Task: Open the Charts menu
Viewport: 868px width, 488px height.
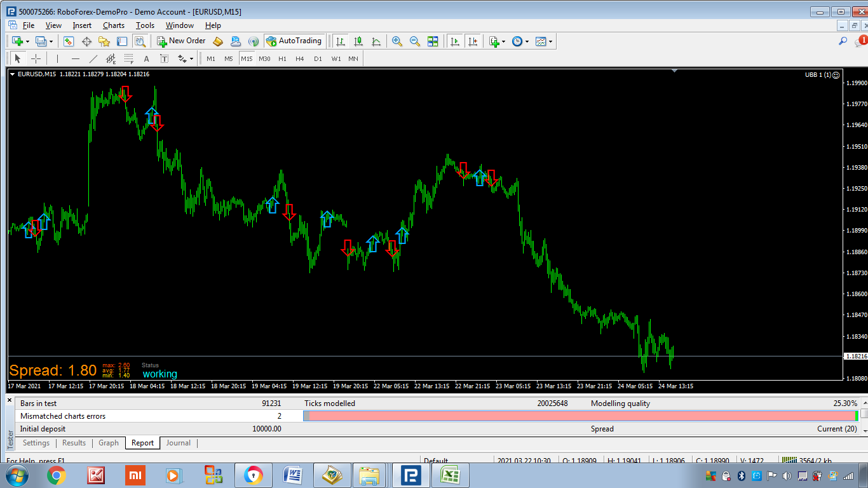Action: 114,25
